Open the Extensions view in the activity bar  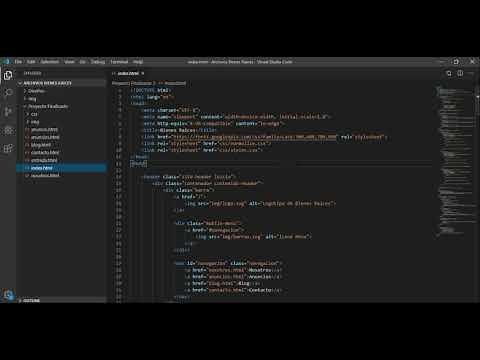[8, 148]
